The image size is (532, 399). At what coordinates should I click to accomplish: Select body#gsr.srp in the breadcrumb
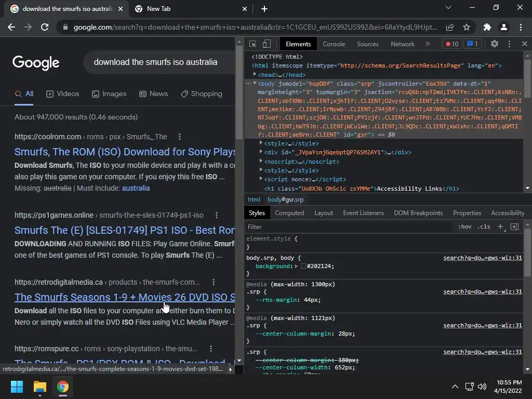pos(285,199)
